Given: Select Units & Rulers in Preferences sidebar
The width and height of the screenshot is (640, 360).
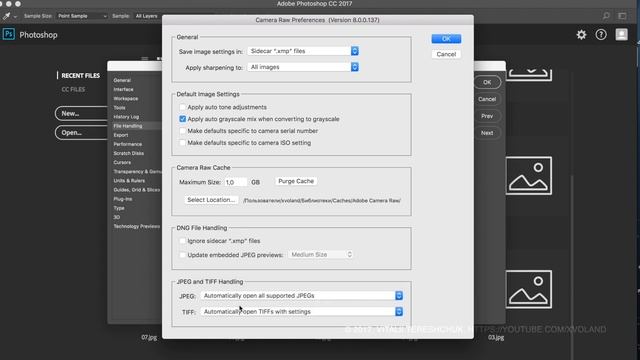Looking at the screenshot, I should pyautogui.click(x=129, y=180).
